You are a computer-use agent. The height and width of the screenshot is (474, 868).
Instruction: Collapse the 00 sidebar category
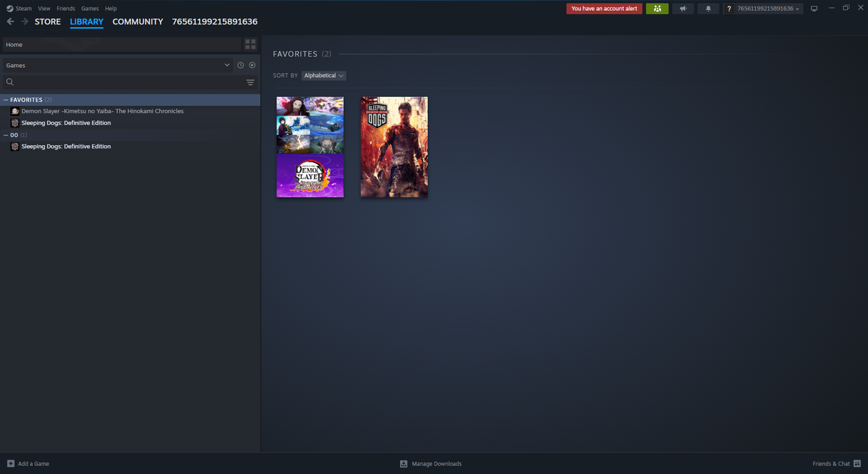tap(6, 135)
